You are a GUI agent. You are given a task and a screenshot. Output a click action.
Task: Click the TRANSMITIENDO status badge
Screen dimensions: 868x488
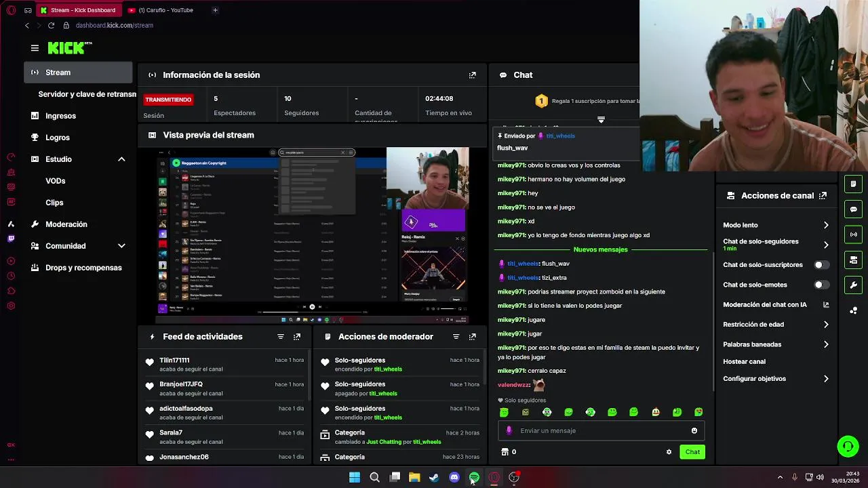168,100
